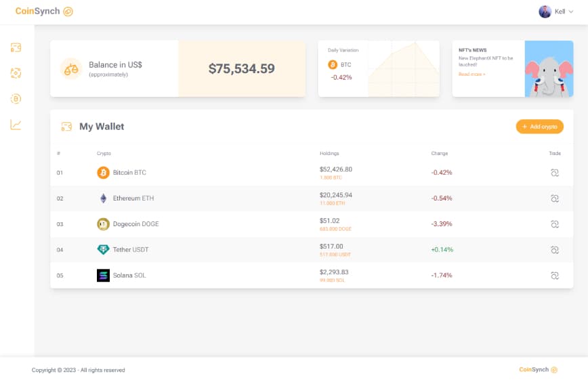
Task: Select the Dogecoin DOGE name
Action: (x=135, y=224)
